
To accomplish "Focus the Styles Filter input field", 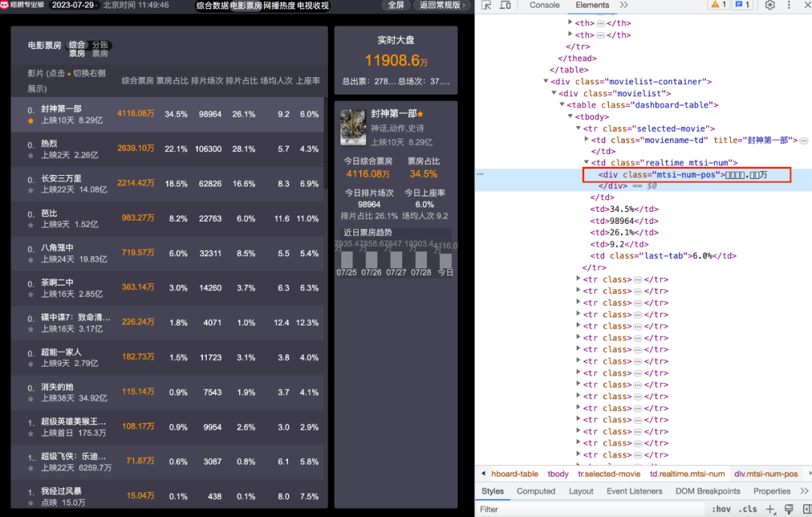I will [590, 509].
